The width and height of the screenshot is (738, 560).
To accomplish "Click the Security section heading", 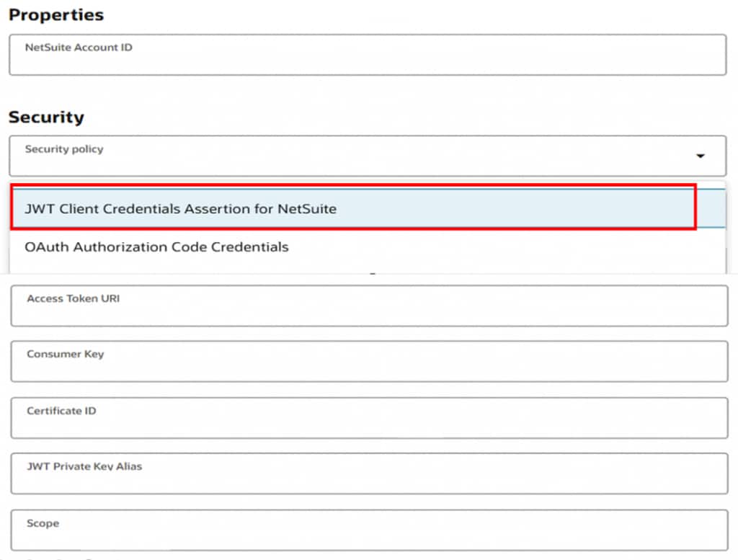I will 46,117.
